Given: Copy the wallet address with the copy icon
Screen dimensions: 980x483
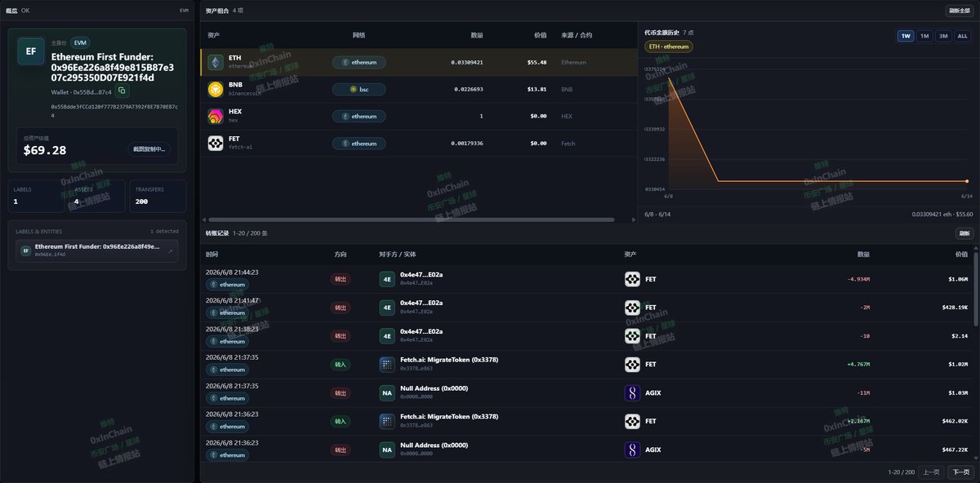Looking at the screenshot, I should coord(122,91).
